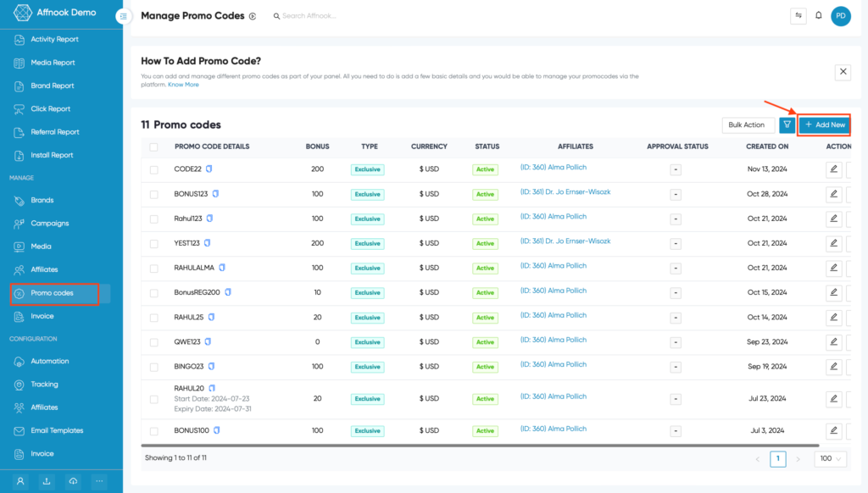
Task: Open the Know More link
Action: [183, 84]
